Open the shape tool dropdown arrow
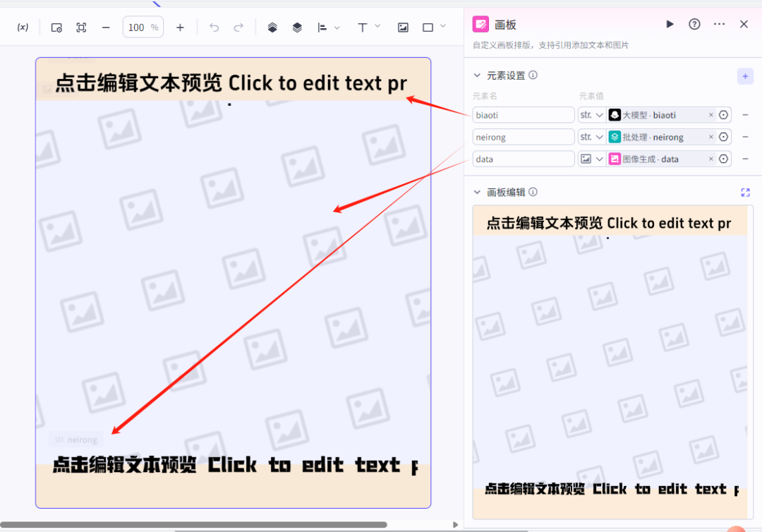The width and height of the screenshot is (762, 532). pyautogui.click(x=442, y=26)
